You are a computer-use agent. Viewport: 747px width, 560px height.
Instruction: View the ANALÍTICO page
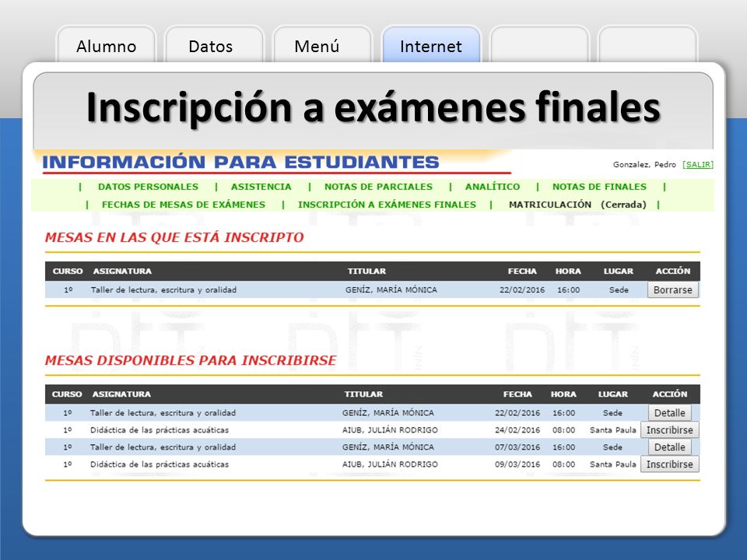tap(493, 187)
